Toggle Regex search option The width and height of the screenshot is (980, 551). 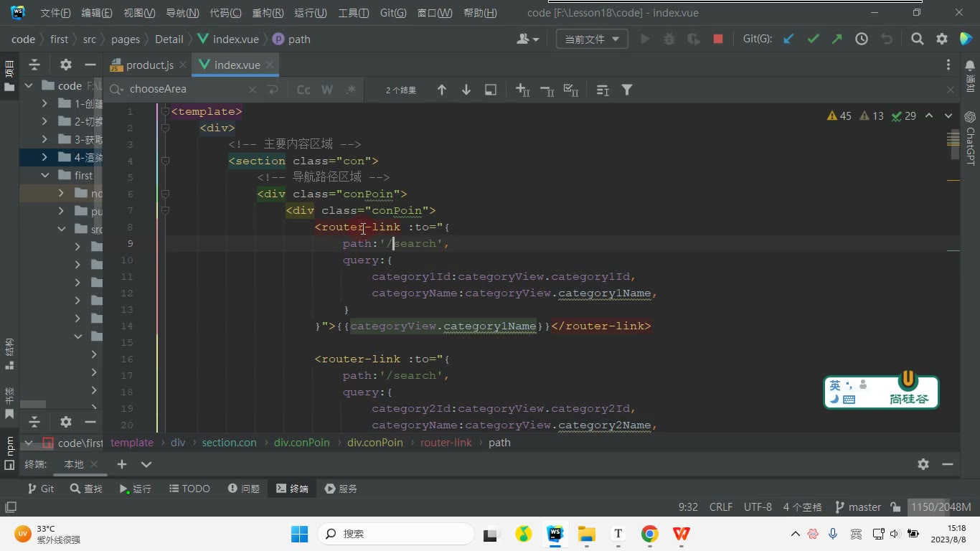click(x=351, y=90)
